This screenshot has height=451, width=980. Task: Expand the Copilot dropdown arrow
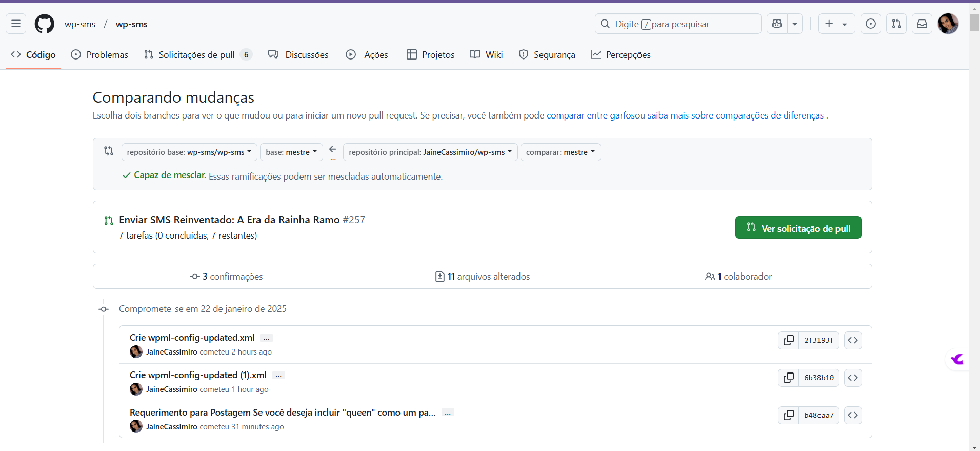pos(795,24)
